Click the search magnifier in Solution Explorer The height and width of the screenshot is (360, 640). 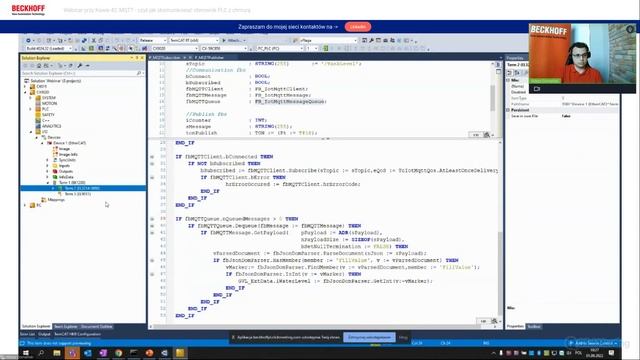[x=139, y=73]
